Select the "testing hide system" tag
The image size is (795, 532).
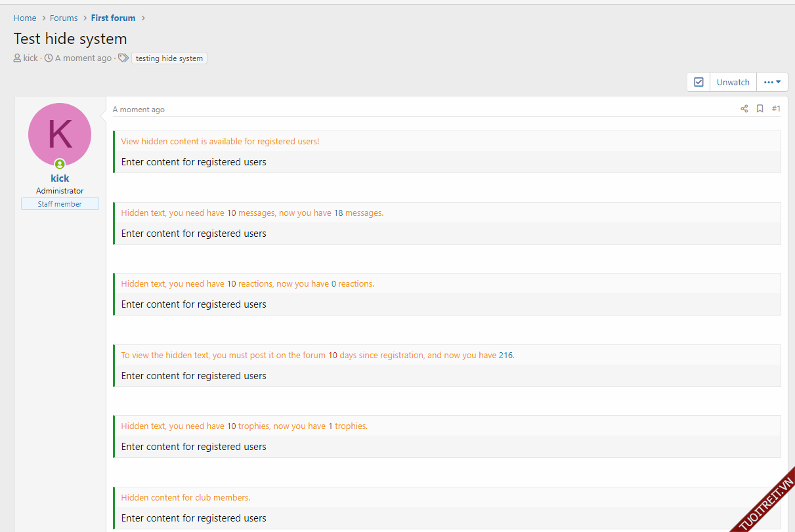tap(169, 58)
